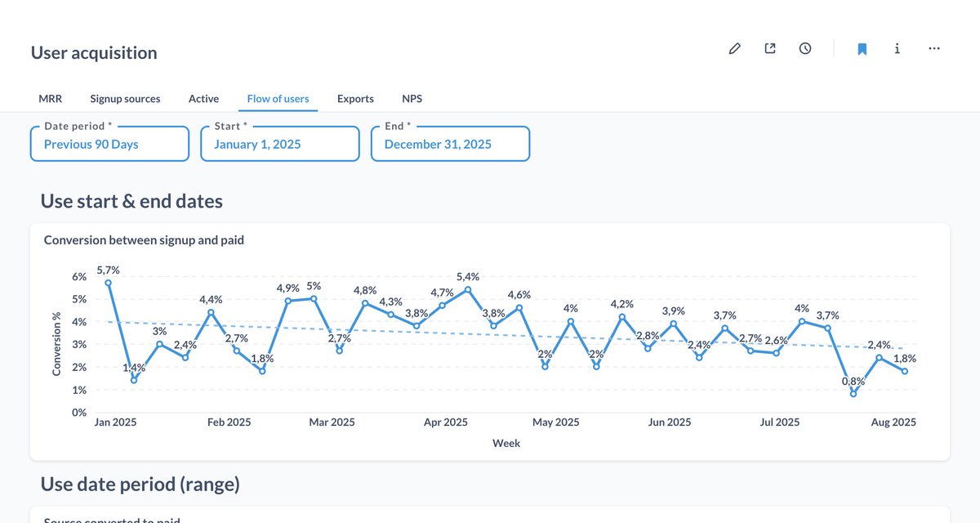Image resolution: width=980 pixels, height=523 pixels.
Task: Open the End date filter 'December 31, 2025'
Action: [x=450, y=144]
